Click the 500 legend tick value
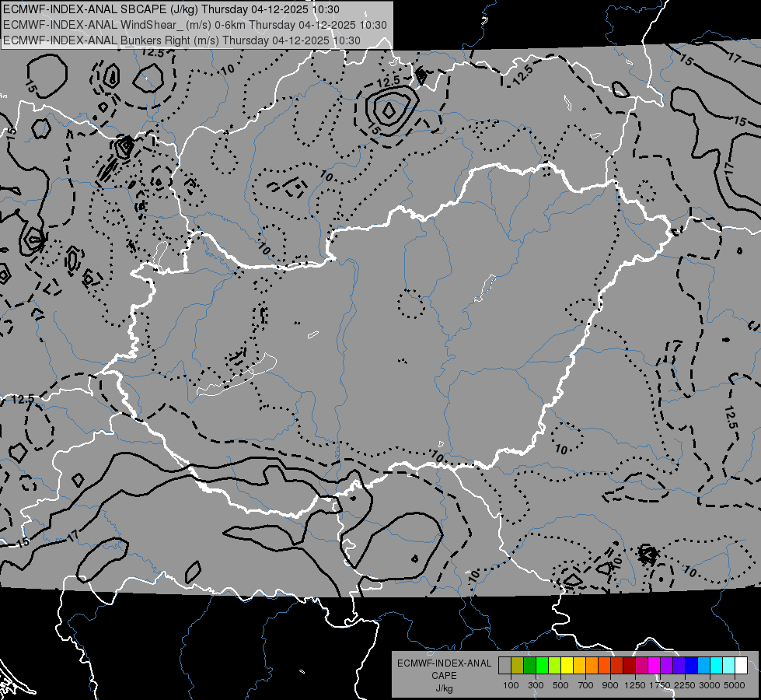 (x=560, y=685)
